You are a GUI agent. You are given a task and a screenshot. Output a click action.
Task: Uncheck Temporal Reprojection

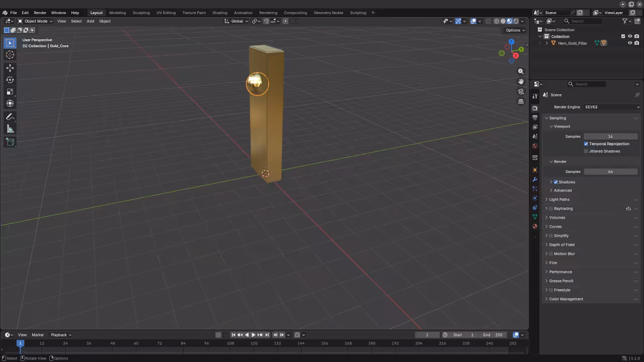pyautogui.click(x=586, y=143)
